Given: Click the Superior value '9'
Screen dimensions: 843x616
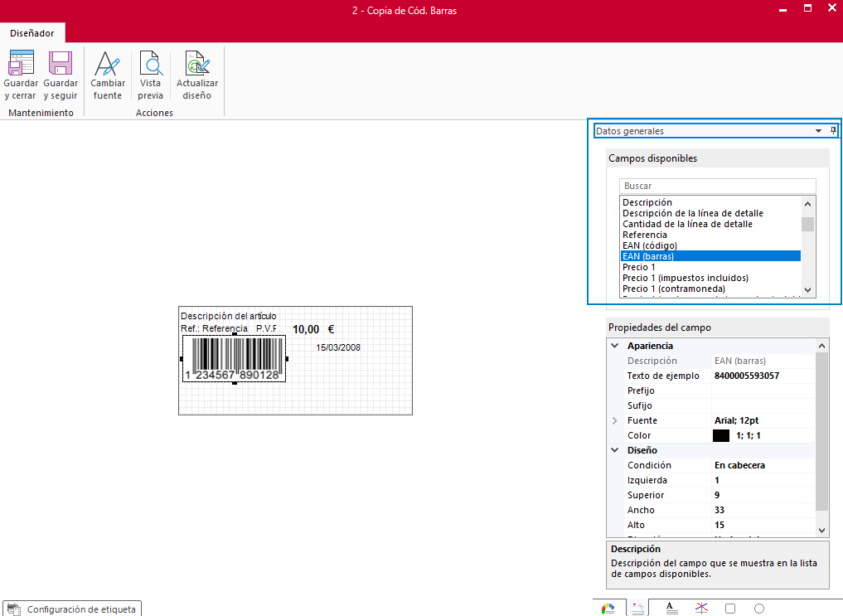Looking at the screenshot, I should 717,495.
